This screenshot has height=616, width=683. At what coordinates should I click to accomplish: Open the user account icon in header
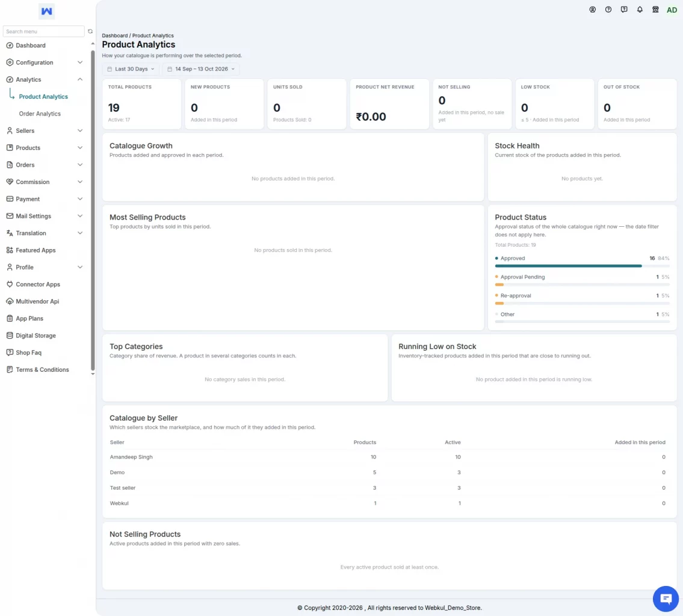pyautogui.click(x=592, y=10)
